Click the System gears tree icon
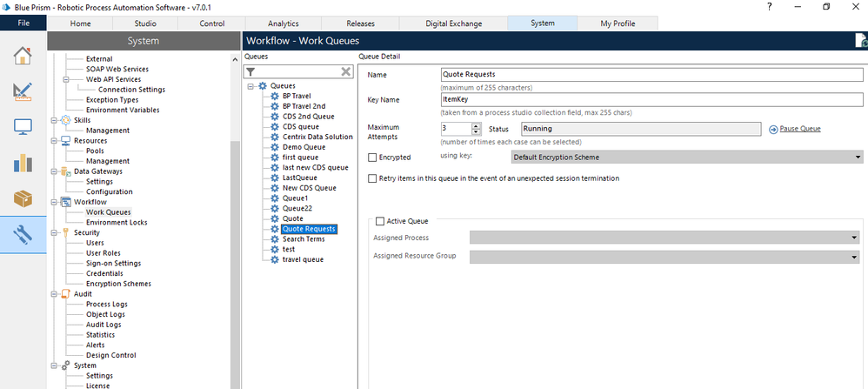Image resolution: width=868 pixels, height=389 pixels. point(65,366)
